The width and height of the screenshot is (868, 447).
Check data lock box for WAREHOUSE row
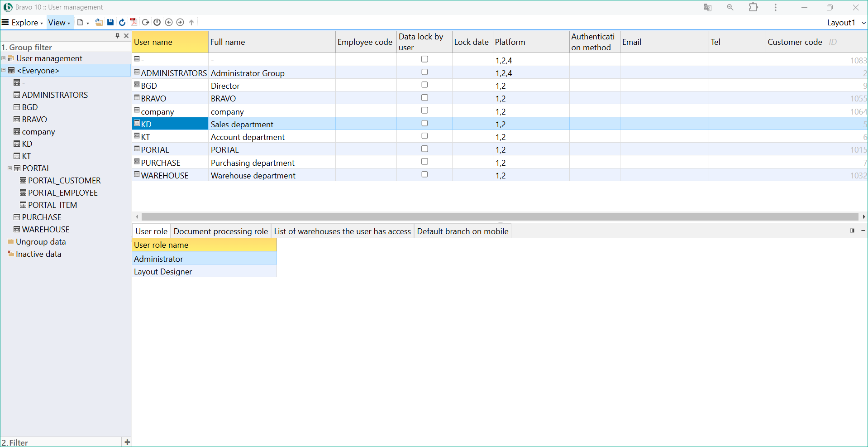pyautogui.click(x=424, y=174)
